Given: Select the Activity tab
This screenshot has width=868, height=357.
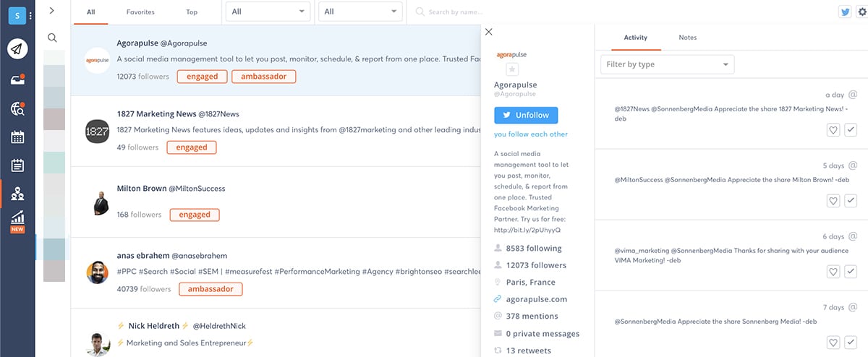Looking at the screenshot, I should (635, 38).
